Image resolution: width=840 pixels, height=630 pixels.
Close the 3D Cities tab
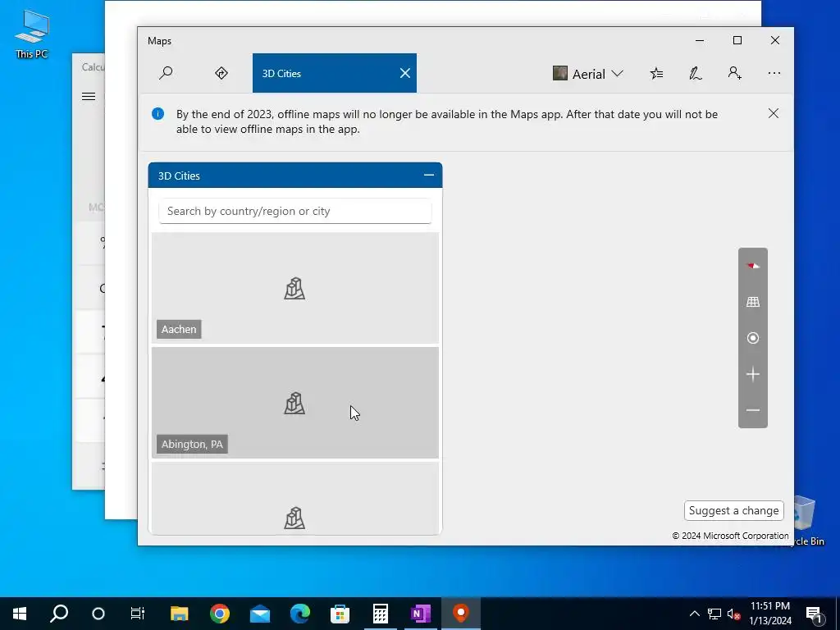(405, 73)
